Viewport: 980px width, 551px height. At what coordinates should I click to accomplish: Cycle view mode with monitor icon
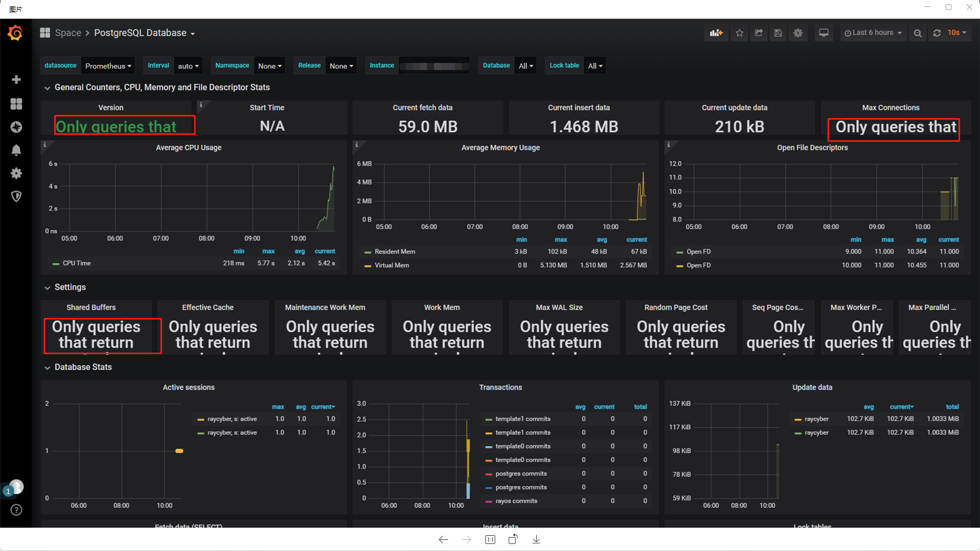(824, 33)
